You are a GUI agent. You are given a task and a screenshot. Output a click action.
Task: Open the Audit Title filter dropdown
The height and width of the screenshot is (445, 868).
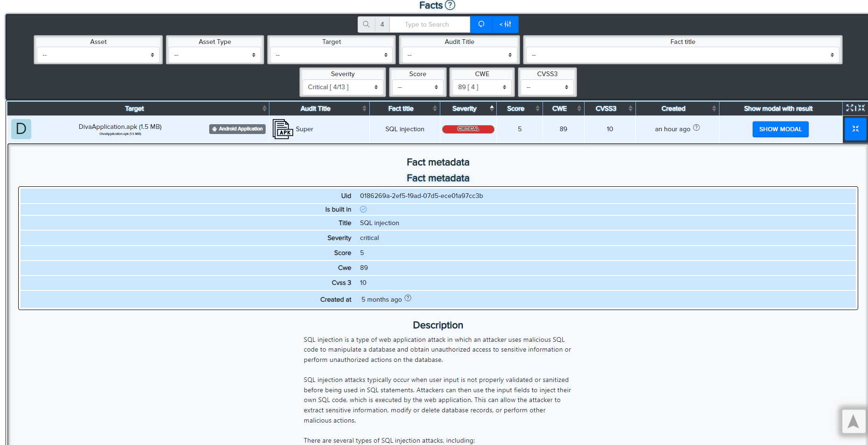pos(459,55)
